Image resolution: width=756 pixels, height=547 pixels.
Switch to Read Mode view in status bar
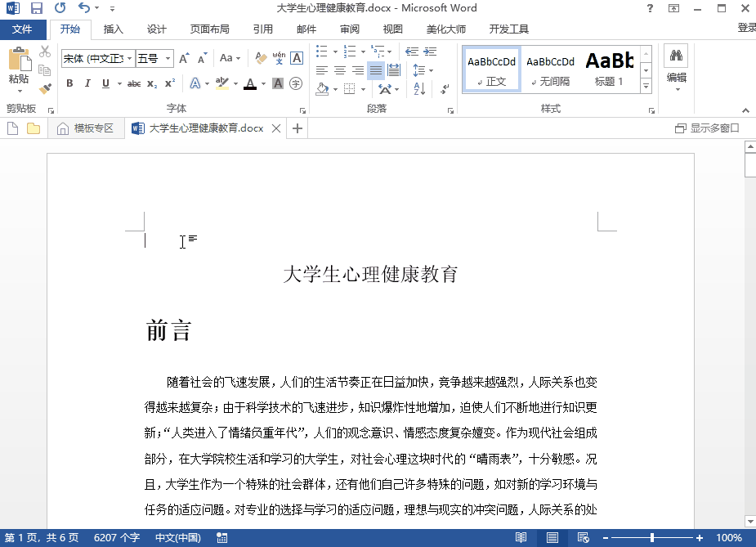coord(521,537)
